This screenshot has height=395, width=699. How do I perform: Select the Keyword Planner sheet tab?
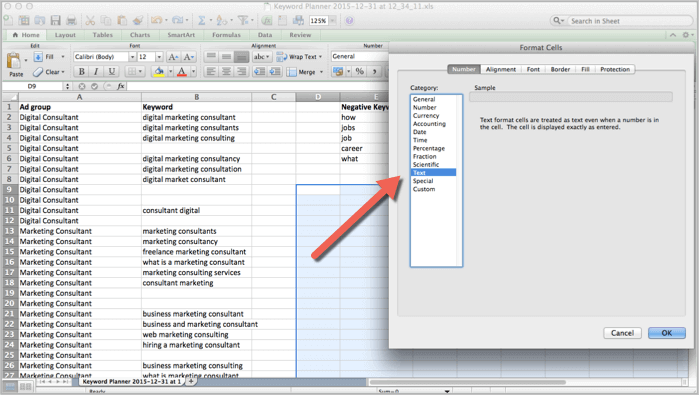(132, 381)
